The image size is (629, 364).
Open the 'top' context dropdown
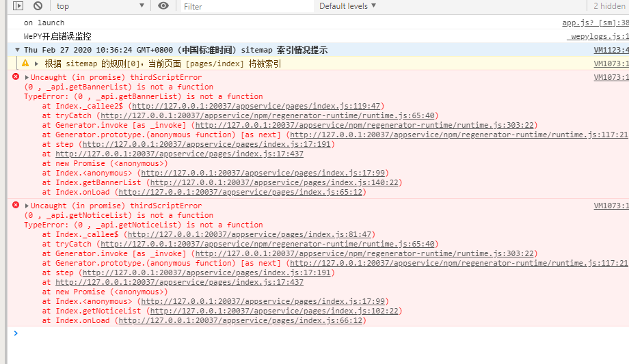pyautogui.click(x=100, y=6)
